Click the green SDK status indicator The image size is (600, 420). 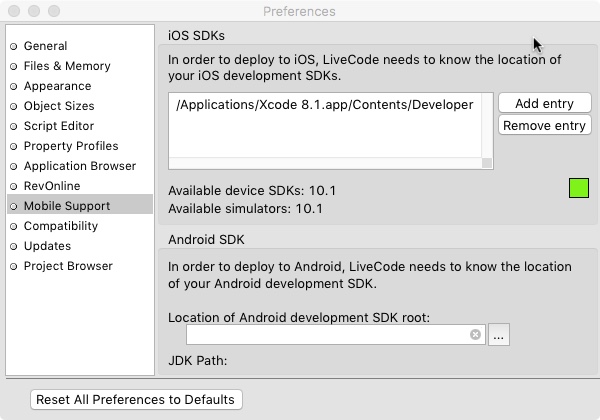click(578, 188)
